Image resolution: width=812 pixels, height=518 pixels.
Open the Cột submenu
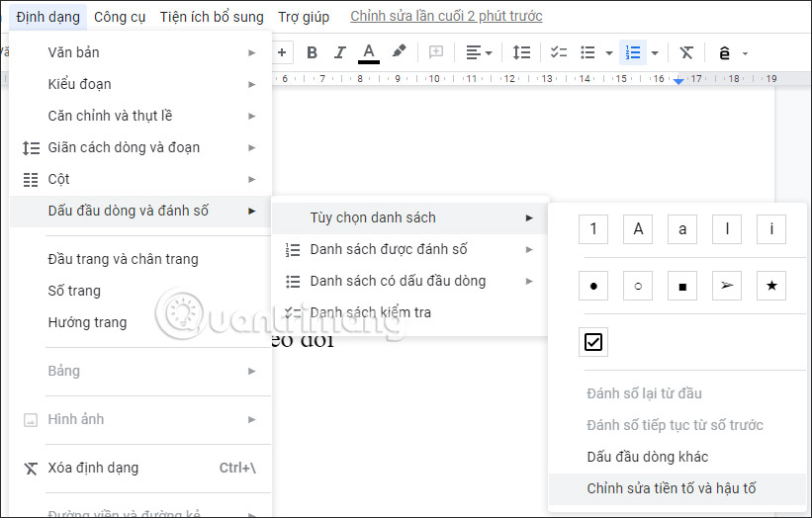point(140,179)
